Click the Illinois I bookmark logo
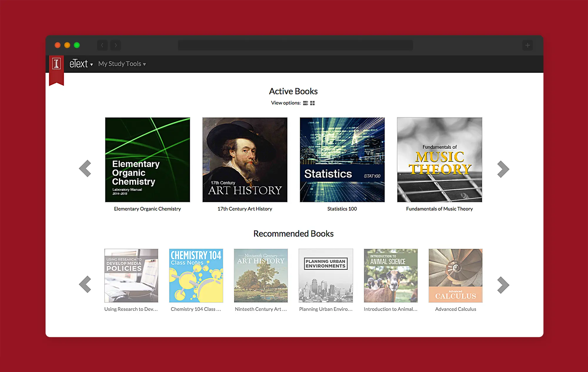Image resolution: width=588 pixels, height=372 pixels. 56,70
